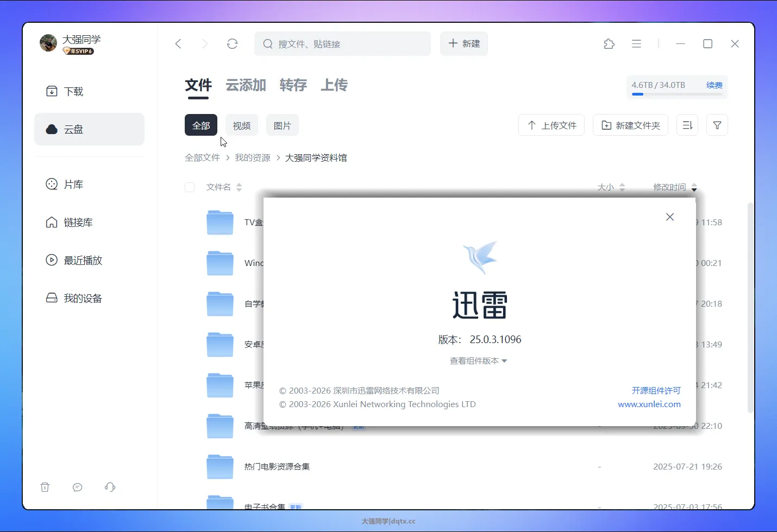Open 片库 in the left sidebar
This screenshot has width=777, height=532.
73,185
